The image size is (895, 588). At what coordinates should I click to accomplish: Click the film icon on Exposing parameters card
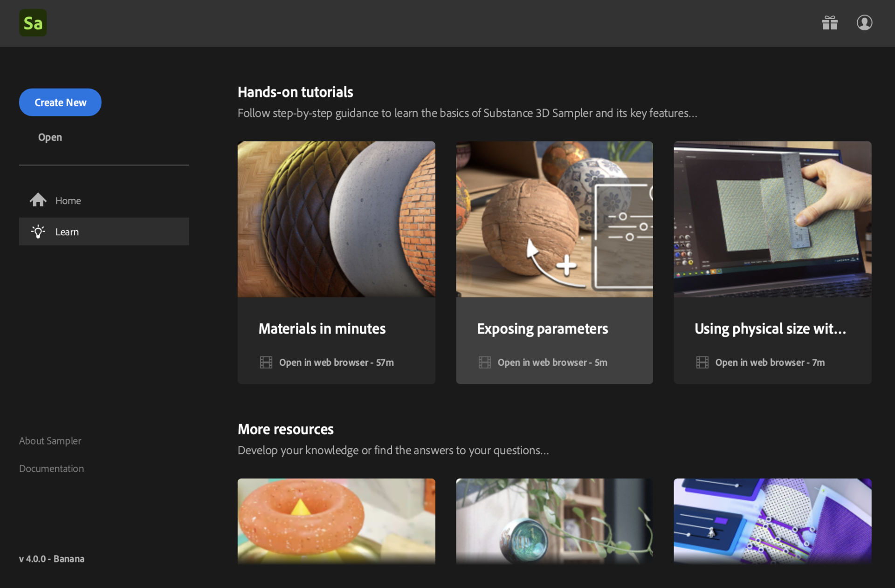tap(485, 362)
